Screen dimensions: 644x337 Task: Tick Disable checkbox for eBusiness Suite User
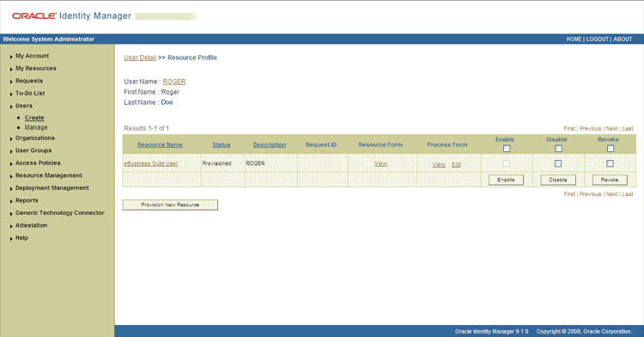coord(558,163)
